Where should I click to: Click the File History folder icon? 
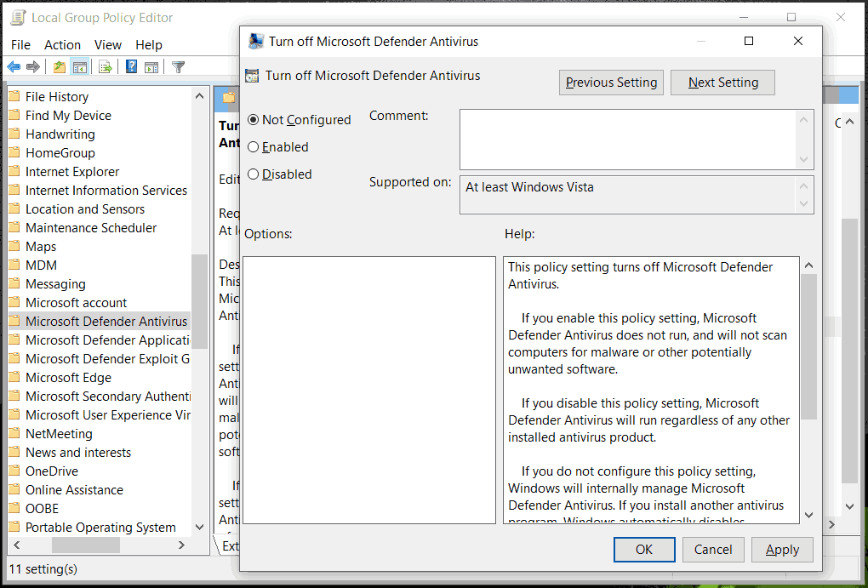click(14, 96)
